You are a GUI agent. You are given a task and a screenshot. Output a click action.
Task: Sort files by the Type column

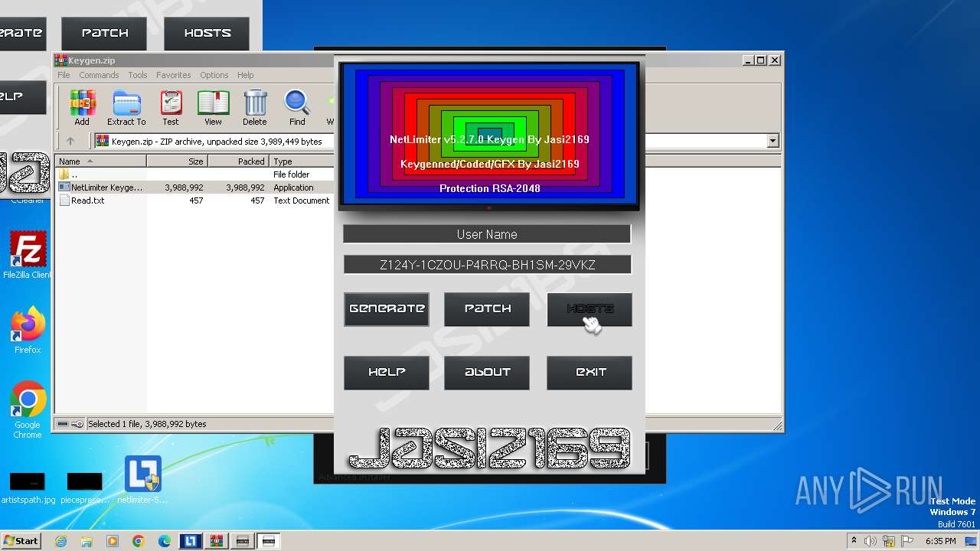[x=302, y=161]
